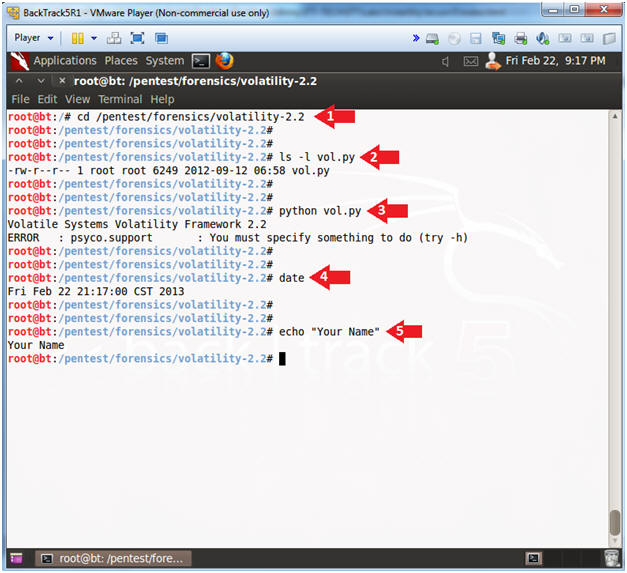
Task: Open the terminal View menu
Action: (78, 99)
